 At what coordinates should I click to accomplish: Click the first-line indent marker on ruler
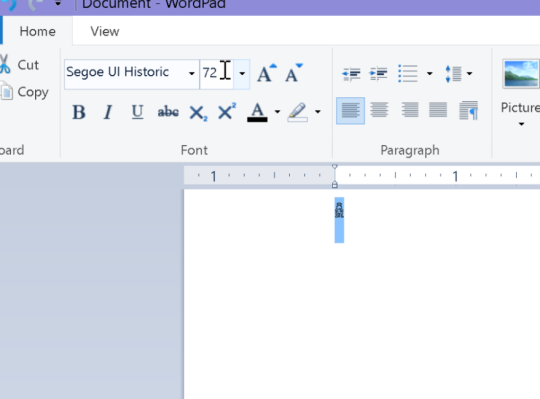334,167
